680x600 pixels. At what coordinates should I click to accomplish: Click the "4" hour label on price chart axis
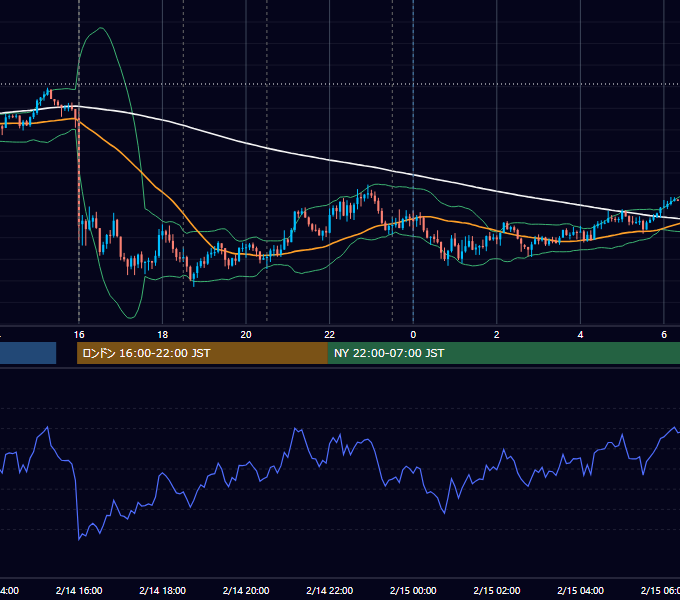[x=580, y=335]
